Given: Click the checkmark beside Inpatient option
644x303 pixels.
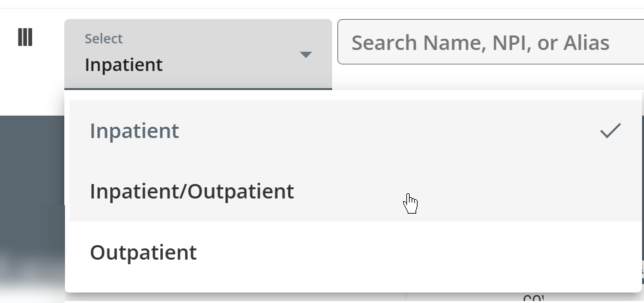Looking at the screenshot, I should click(610, 131).
